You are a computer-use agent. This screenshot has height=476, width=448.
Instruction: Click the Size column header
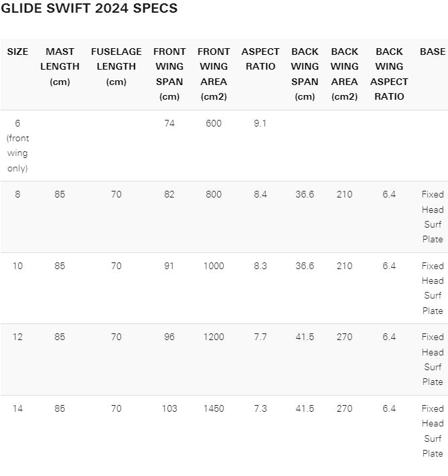tap(17, 52)
